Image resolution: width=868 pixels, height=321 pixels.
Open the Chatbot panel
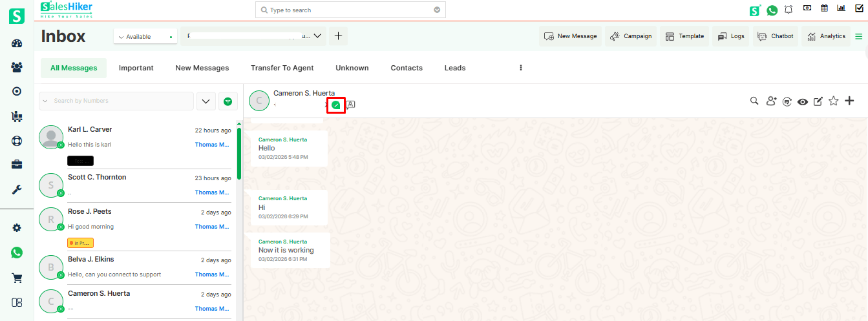pos(776,36)
